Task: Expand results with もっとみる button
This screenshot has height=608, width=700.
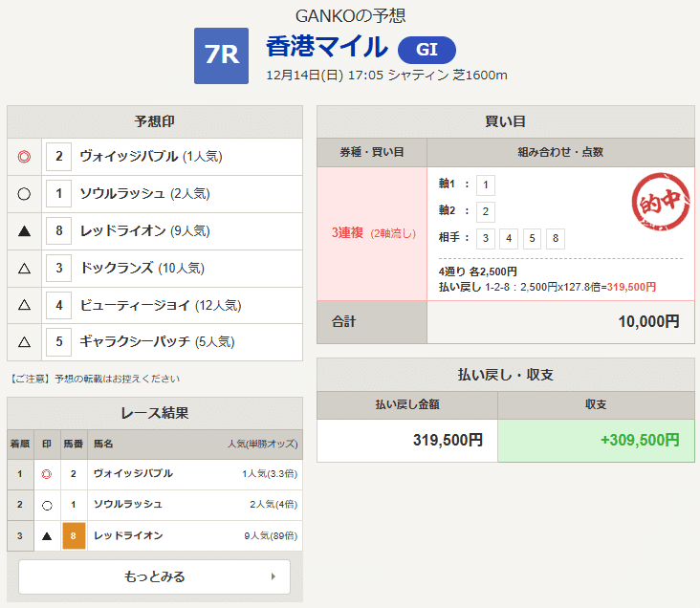Action: pos(154,576)
